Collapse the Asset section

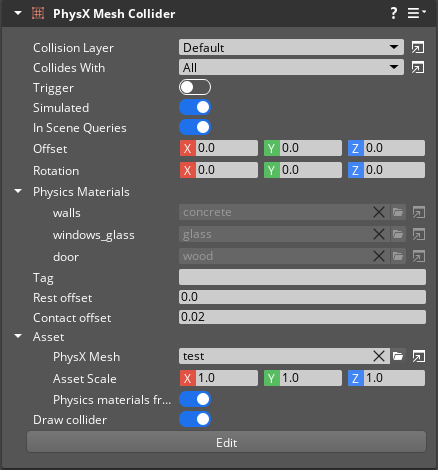(18, 336)
